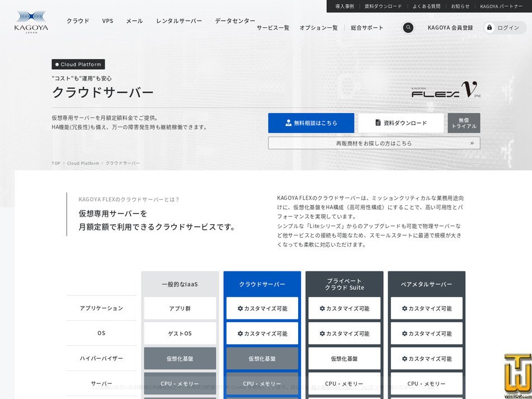Click the TOP breadcrumb
Image resolution: width=532 pixels, height=399 pixels.
pyautogui.click(x=56, y=163)
